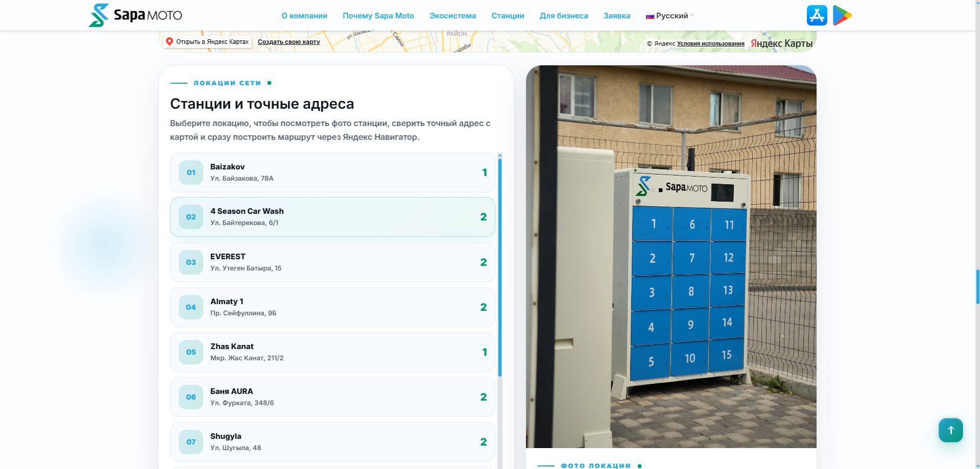Viewport: 980px width, 469px height.
Task: Open the App Store download icon
Action: click(817, 15)
